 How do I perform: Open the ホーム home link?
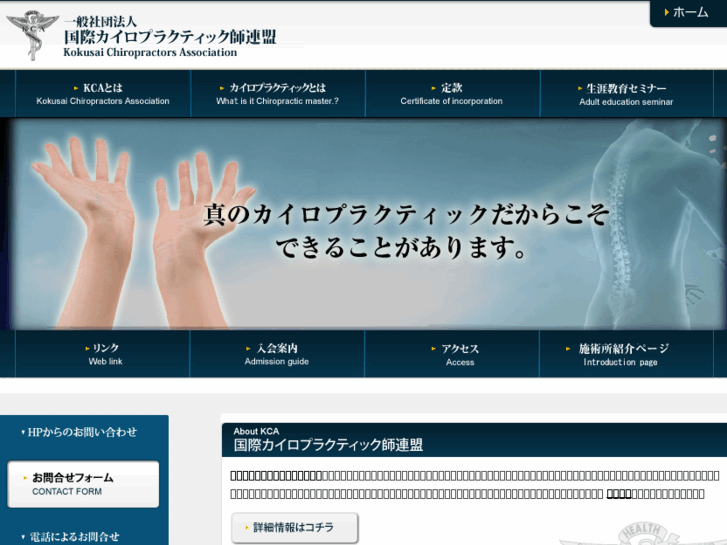tap(689, 13)
